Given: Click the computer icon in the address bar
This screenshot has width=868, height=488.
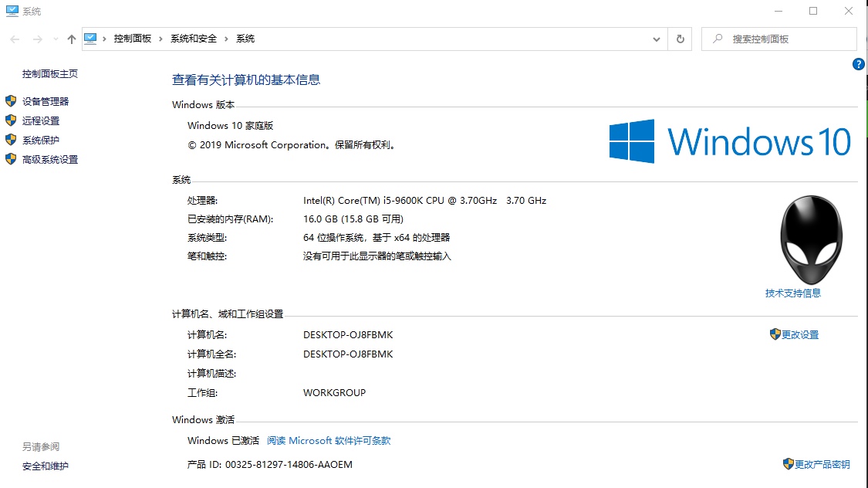Looking at the screenshot, I should [x=91, y=39].
